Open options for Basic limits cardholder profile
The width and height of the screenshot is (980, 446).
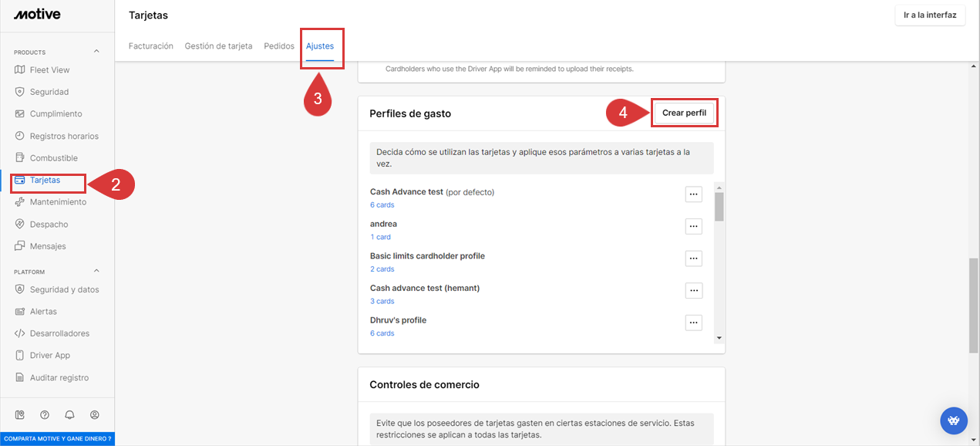694,258
